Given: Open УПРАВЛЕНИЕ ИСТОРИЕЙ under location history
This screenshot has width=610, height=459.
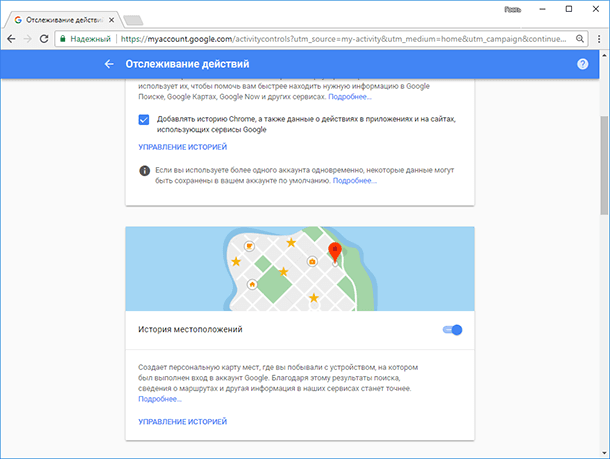Looking at the screenshot, I should (x=182, y=422).
